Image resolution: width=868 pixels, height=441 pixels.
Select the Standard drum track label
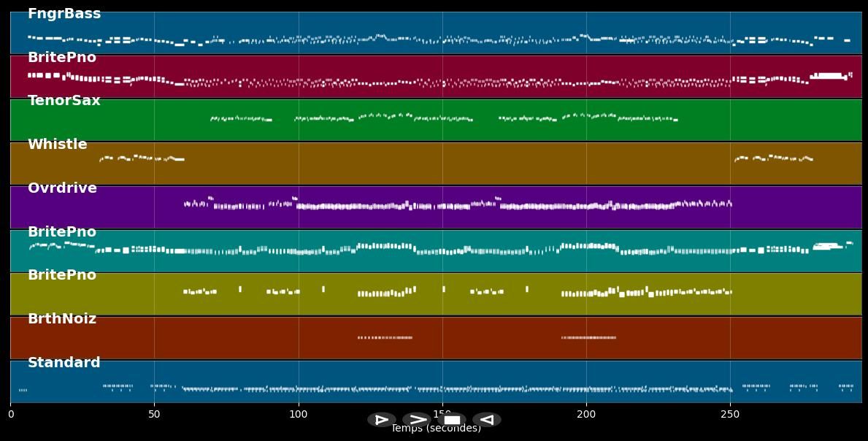tap(64, 363)
